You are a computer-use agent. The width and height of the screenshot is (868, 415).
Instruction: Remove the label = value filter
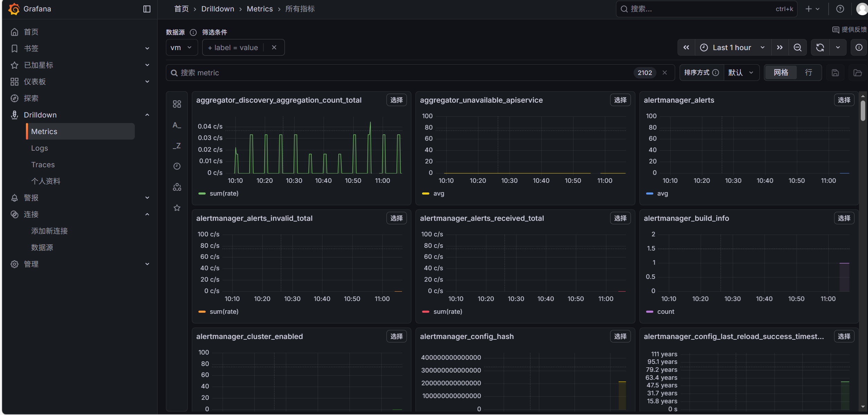(x=274, y=47)
